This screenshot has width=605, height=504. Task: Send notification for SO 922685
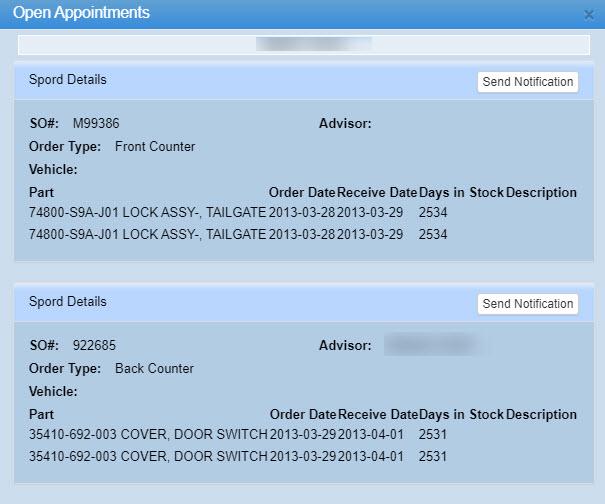527,304
